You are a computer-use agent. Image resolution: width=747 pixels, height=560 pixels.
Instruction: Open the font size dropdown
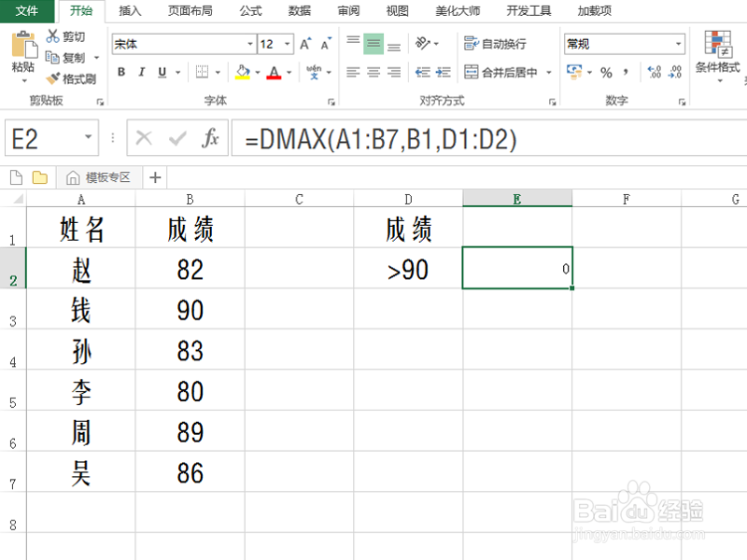click(288, 44)
